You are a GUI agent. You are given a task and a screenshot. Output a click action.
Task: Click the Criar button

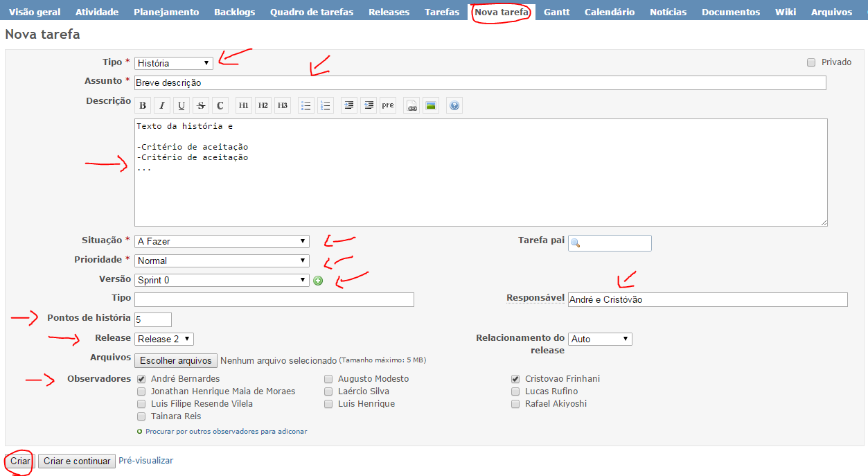pyautogui.click(x=20, y=461)
